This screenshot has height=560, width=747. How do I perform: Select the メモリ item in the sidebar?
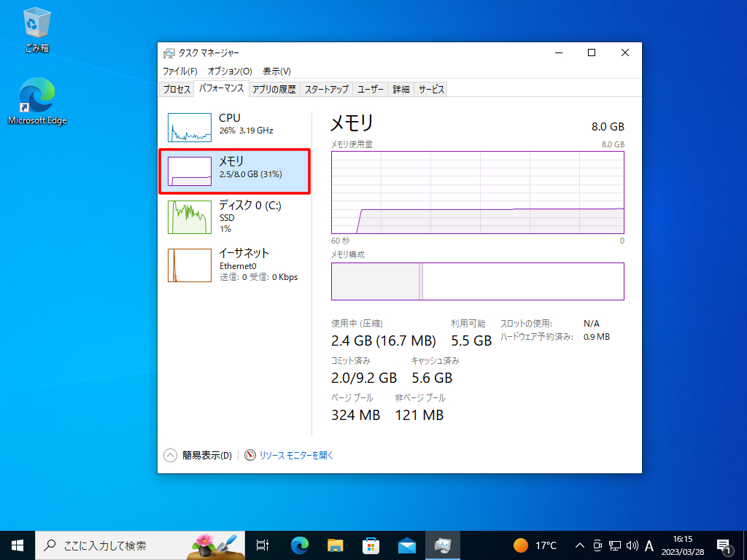pos(234,171)
